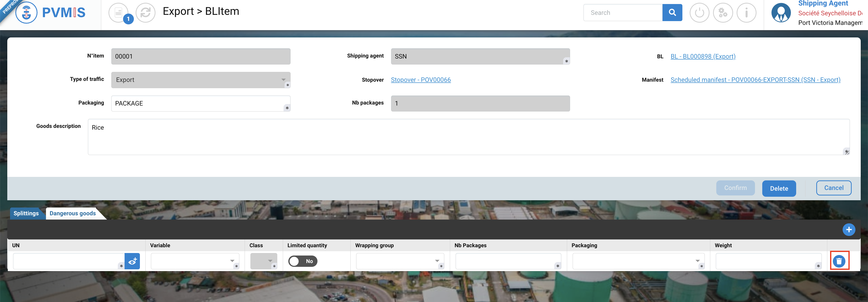The image size is (868, 302).
Task: Click the PVMIS anchor logo
Action: [26, 13]
